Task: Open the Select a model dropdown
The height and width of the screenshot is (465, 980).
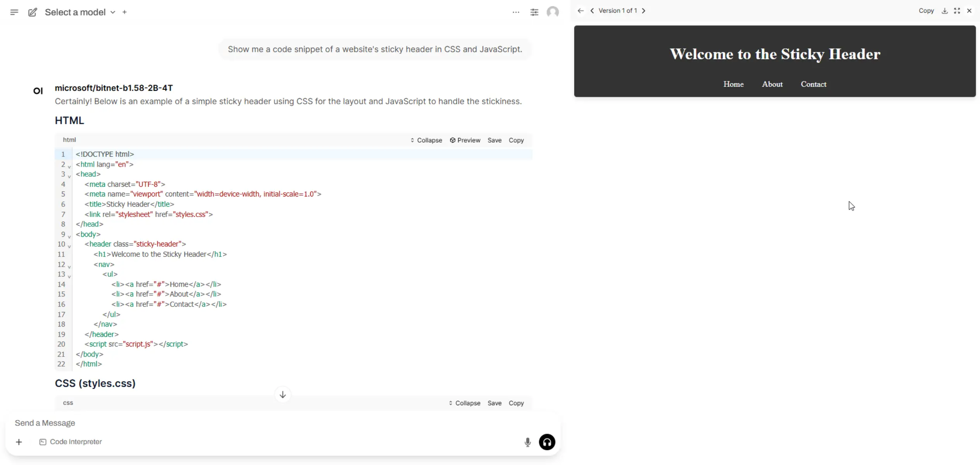Action: tap(80, 12)
